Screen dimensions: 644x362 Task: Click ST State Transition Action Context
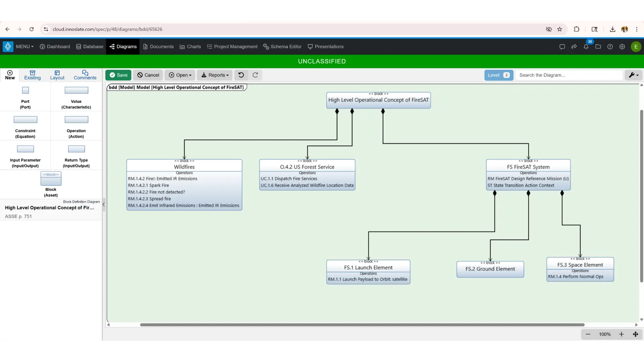[x=521, y=185]
